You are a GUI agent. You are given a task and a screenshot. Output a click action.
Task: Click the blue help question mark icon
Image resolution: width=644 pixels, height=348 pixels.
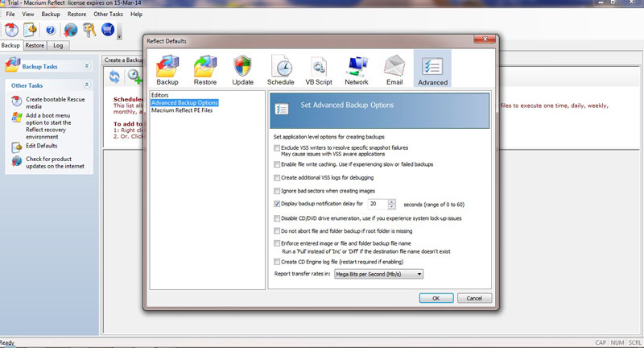51,30
